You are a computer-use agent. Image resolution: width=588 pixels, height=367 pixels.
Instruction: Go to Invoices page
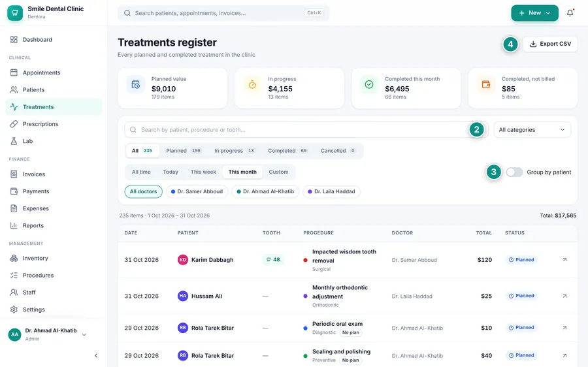pyautogui.click(x=54, y=174)
